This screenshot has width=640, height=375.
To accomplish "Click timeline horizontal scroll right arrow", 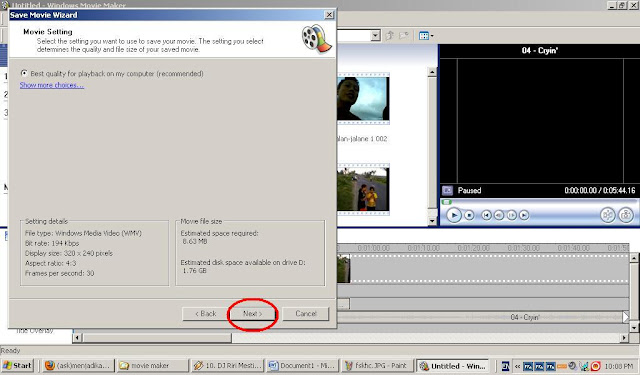I will click(624, 337).
